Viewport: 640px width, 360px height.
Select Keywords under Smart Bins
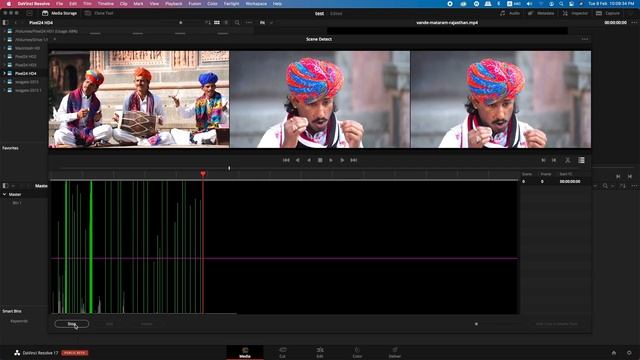[x=19, y=321]
